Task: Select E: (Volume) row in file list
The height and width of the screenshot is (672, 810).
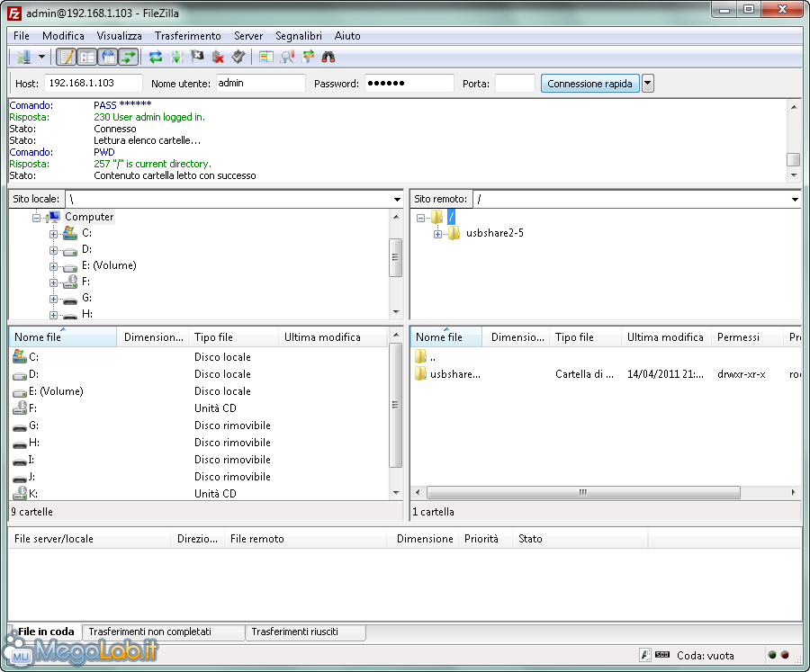Action: [x=198, y=391]
